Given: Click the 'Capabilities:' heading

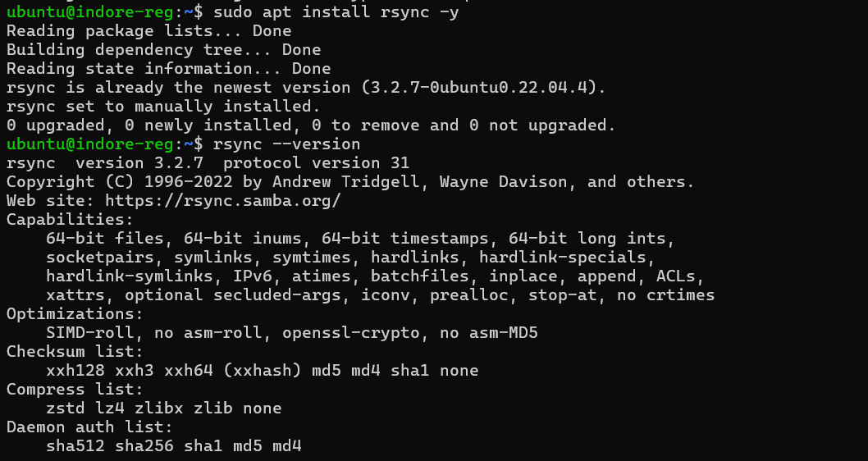Looking at the screenshot, I should click(70, 220).
